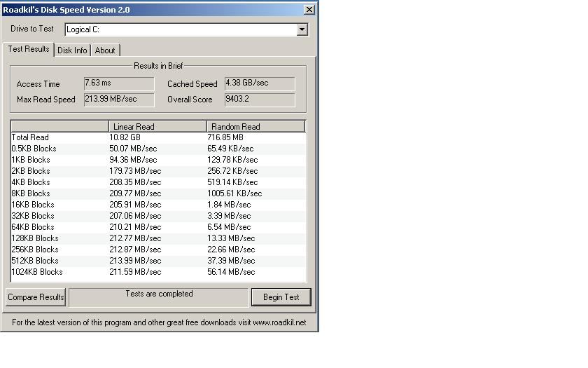
Task: Select the 32KB Blocks row
Action: click(x=158, y=217)
